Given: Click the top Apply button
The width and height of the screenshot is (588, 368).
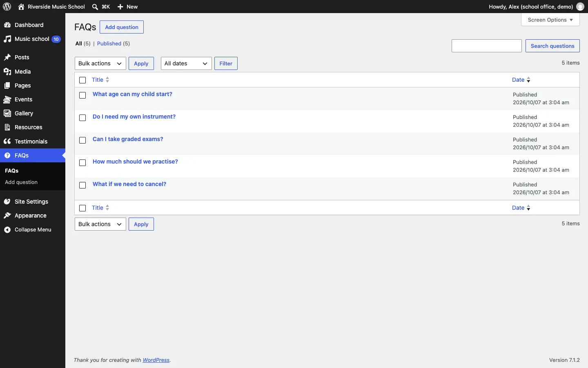Looking at the screenshot, I should click(x=141, y=63).
